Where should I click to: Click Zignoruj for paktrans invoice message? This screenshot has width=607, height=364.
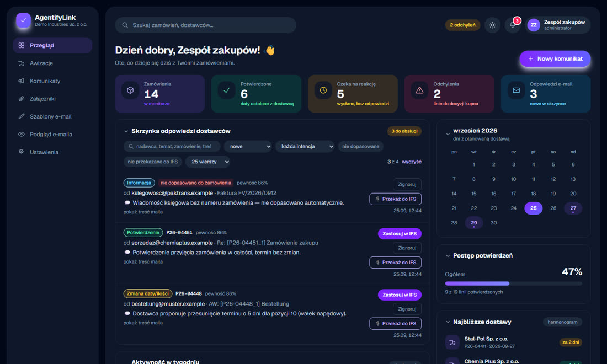pyautogui.click(x=407, y=185)
